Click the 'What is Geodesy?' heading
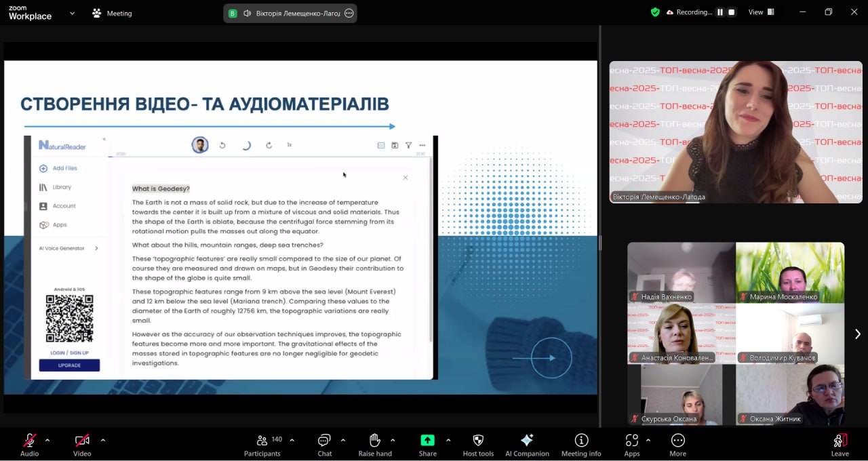The height and width of the screenshot is (461, 868). point(161,188)
